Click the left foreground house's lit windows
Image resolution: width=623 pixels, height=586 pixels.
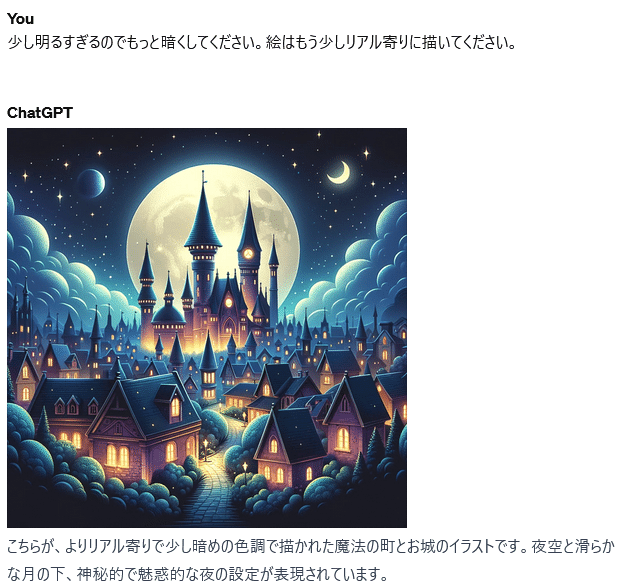pos(118,456)
